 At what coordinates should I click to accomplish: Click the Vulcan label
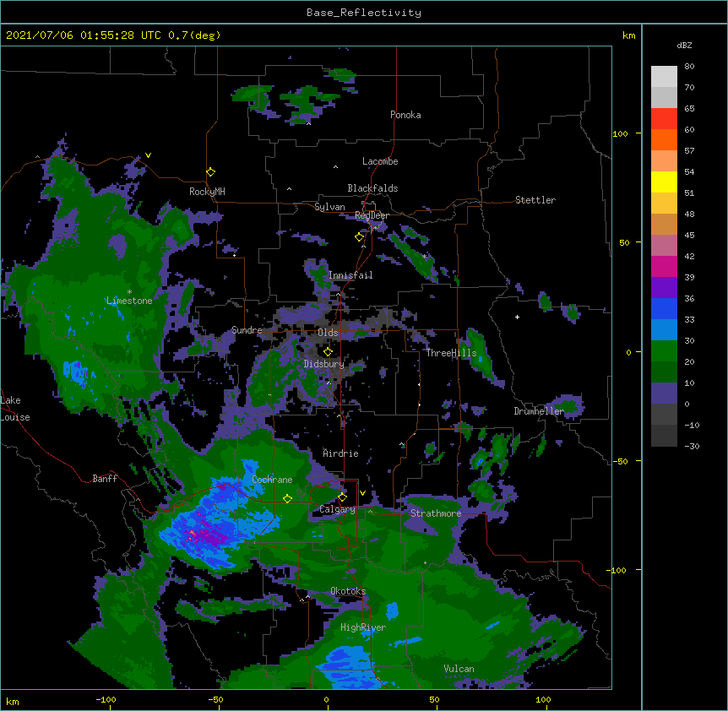(459, 669)
